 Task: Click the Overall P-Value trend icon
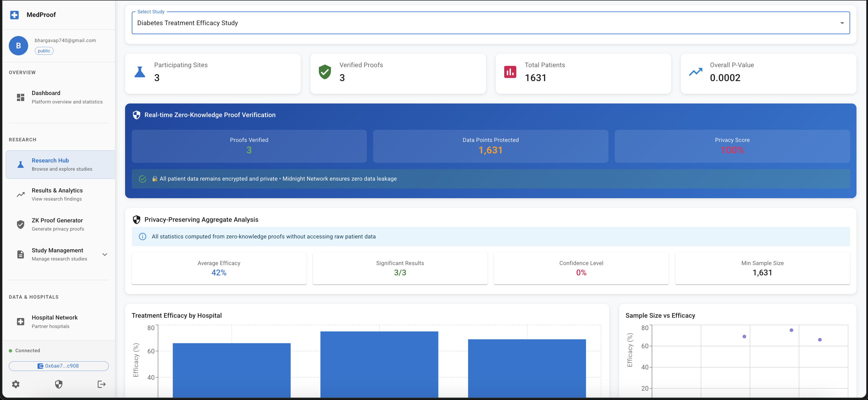[x=695, y=72]
